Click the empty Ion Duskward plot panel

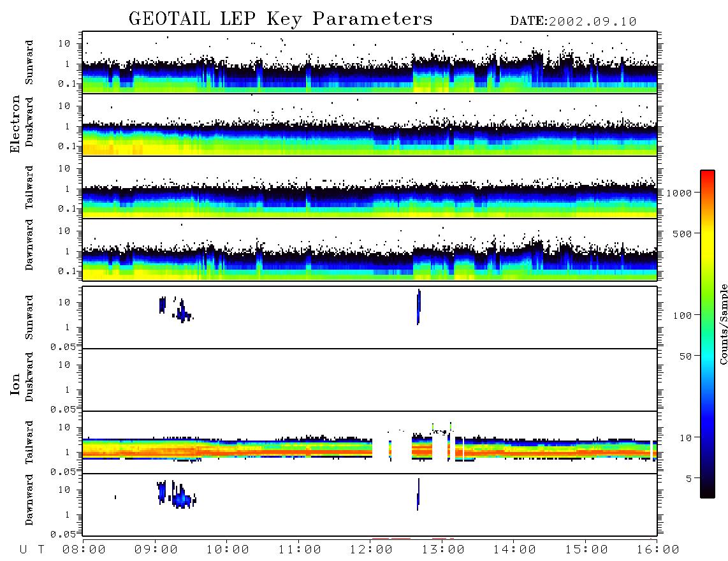pyautogui.click(x=370, y=380)
